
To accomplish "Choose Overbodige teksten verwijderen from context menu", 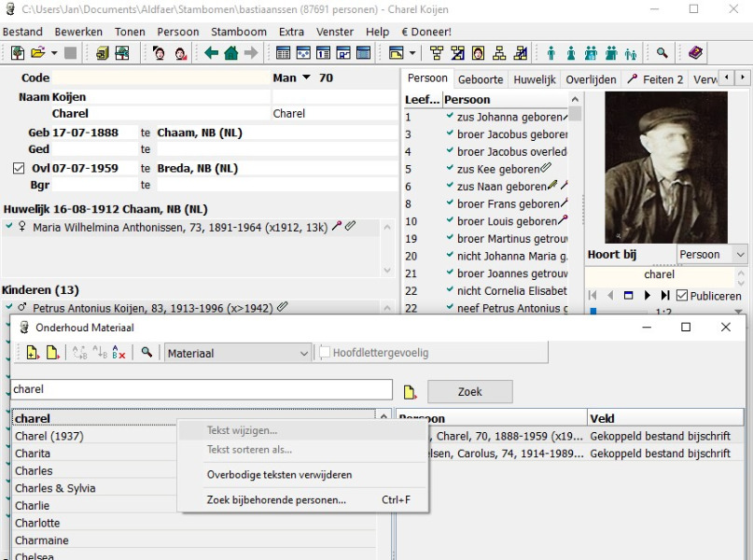I will pyautogui.click(x=279, y=475).
